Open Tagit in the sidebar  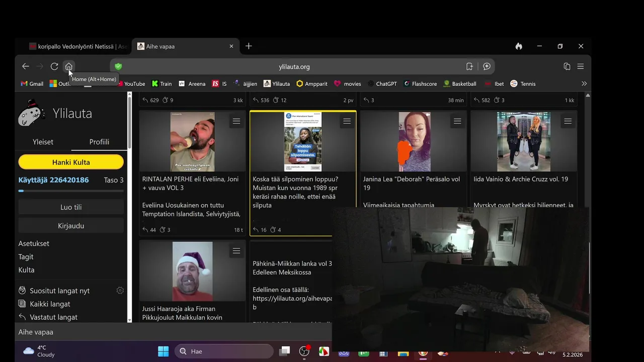[x=26, y=257]
